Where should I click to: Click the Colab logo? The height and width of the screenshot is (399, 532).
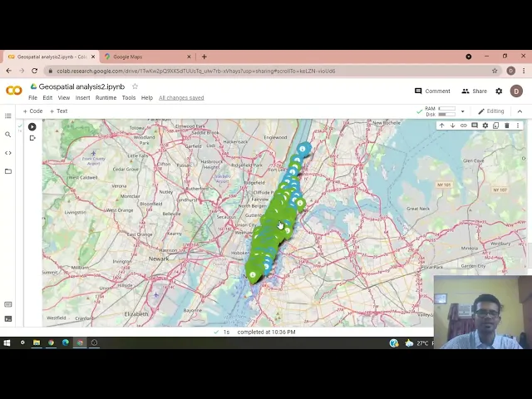[14, 91]
